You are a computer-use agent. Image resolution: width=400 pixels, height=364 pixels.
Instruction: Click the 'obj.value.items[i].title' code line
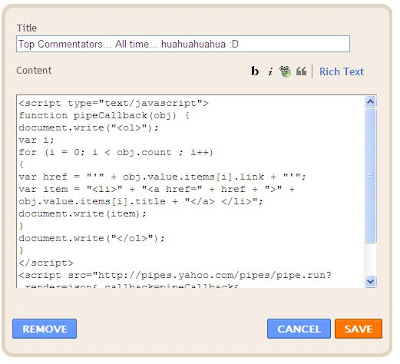[141, 201]
